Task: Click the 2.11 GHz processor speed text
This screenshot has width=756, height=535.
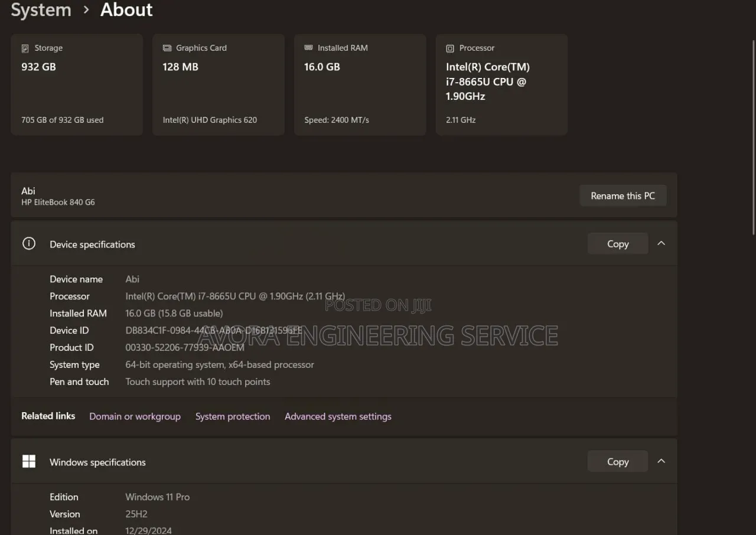Action: (x=461, y=120)
